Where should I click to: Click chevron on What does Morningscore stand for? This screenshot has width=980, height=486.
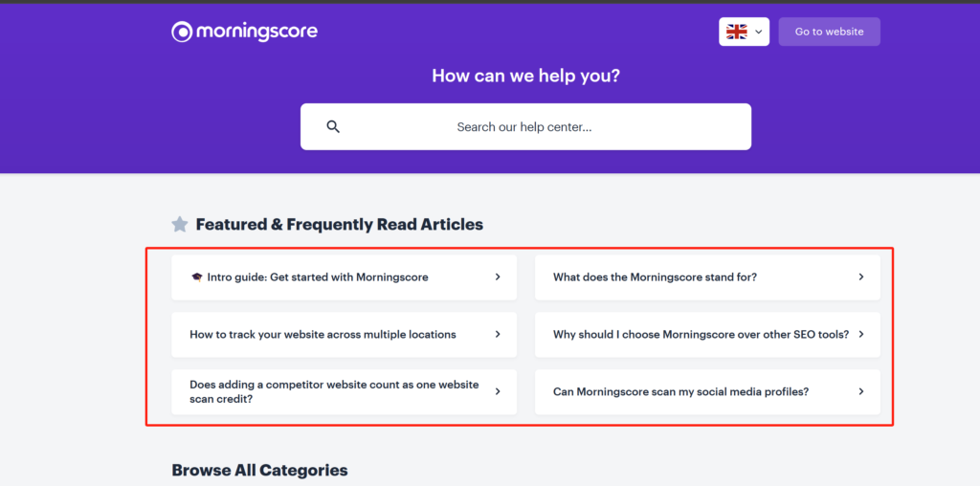(x=860, y=276)
